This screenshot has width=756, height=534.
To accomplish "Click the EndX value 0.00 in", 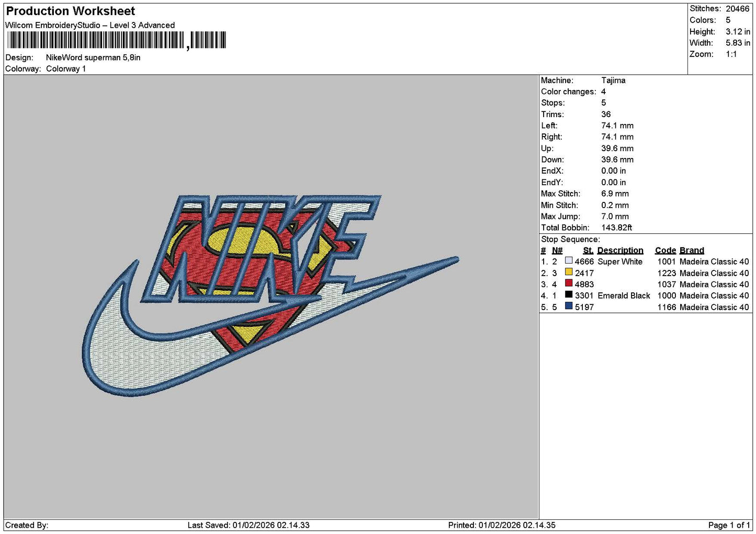I will tap(614, 171).
